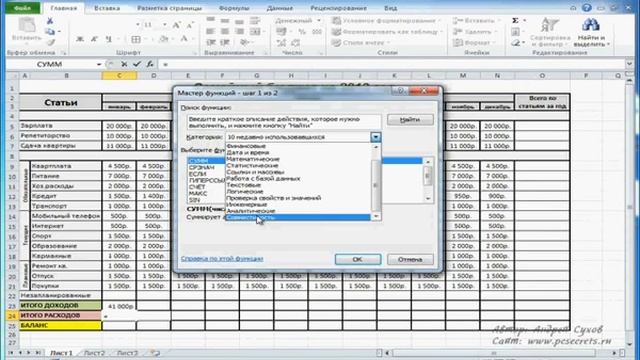The width and height of the screenshot is (640, 360).
Task: Open the Удалить cells dropdown
Action: click(475, 31)
